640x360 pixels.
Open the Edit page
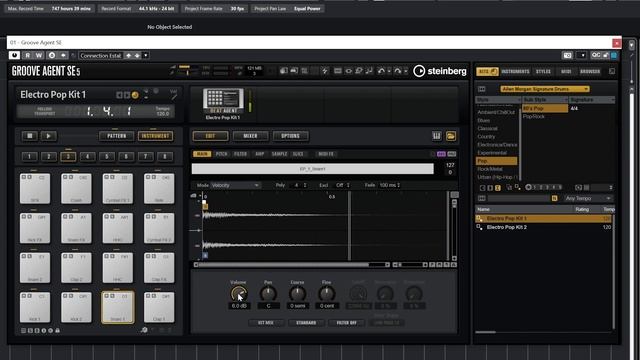coord(210,136)
